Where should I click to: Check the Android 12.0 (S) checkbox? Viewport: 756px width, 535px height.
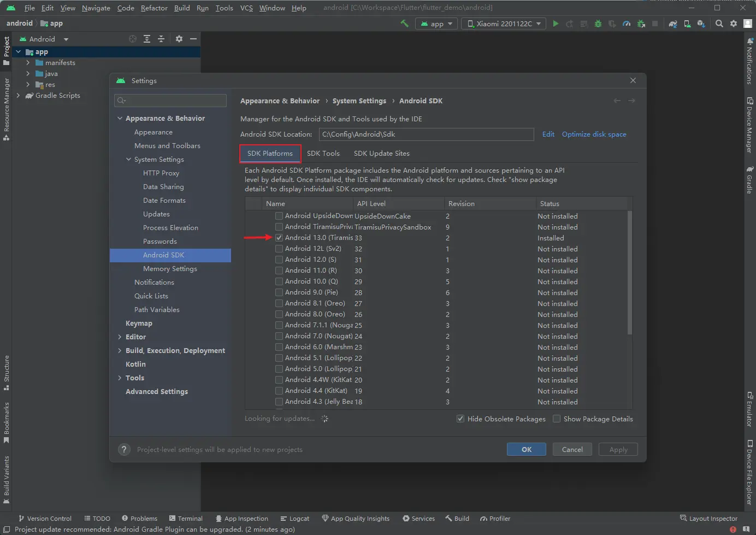tap(279, 260)
